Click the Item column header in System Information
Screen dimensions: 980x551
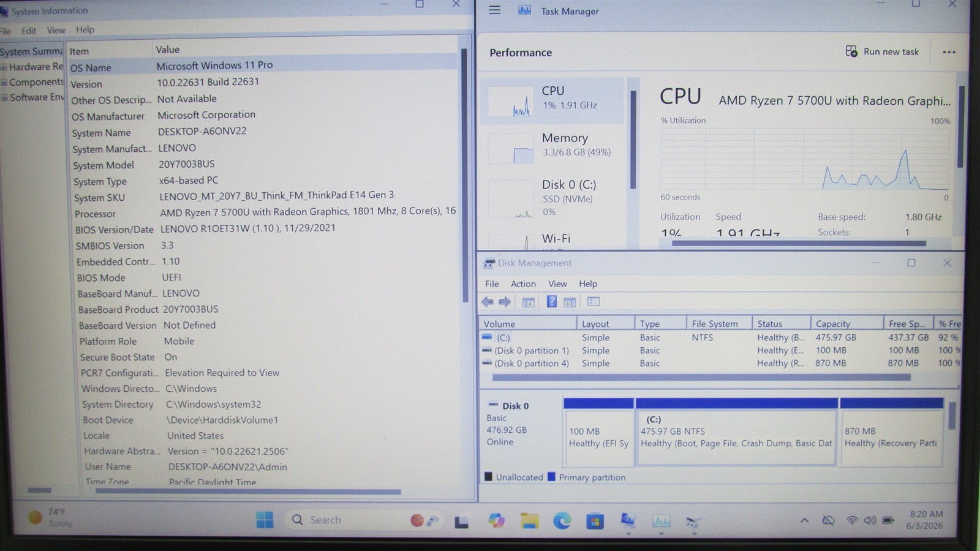pos(108,51)
